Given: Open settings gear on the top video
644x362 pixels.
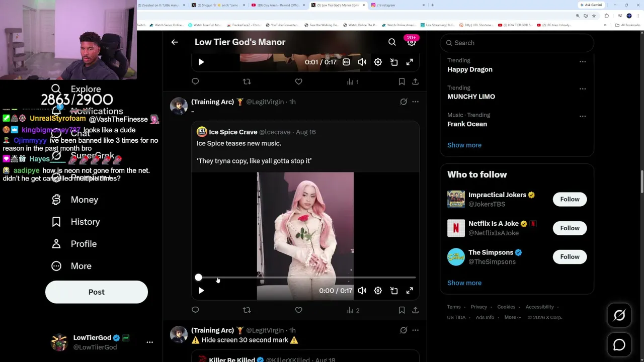Looking at the screenshot, I should tap(378, 62).
